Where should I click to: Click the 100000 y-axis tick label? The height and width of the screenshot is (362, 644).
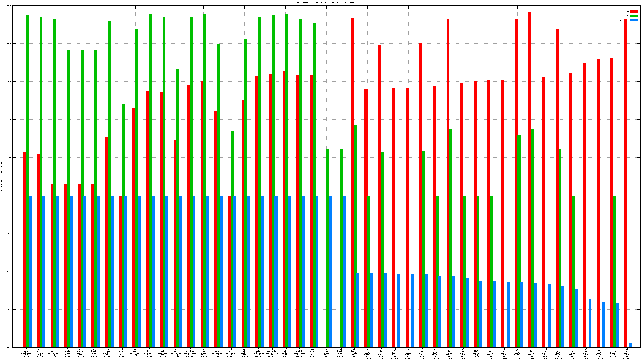[x=8, y=6]
